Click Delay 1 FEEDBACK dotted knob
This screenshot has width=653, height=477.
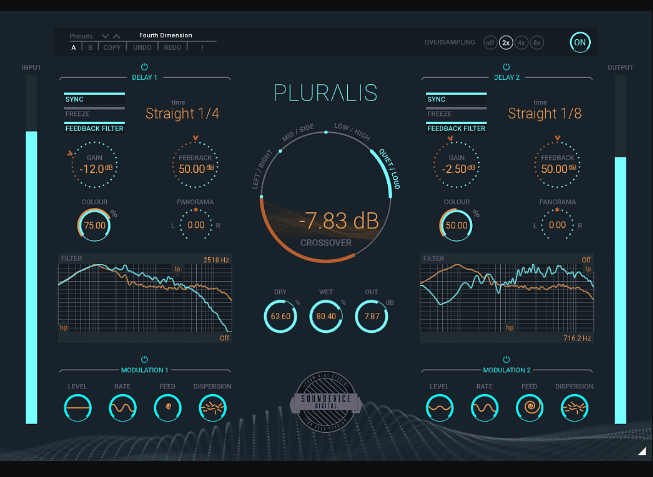pos(195,165)
